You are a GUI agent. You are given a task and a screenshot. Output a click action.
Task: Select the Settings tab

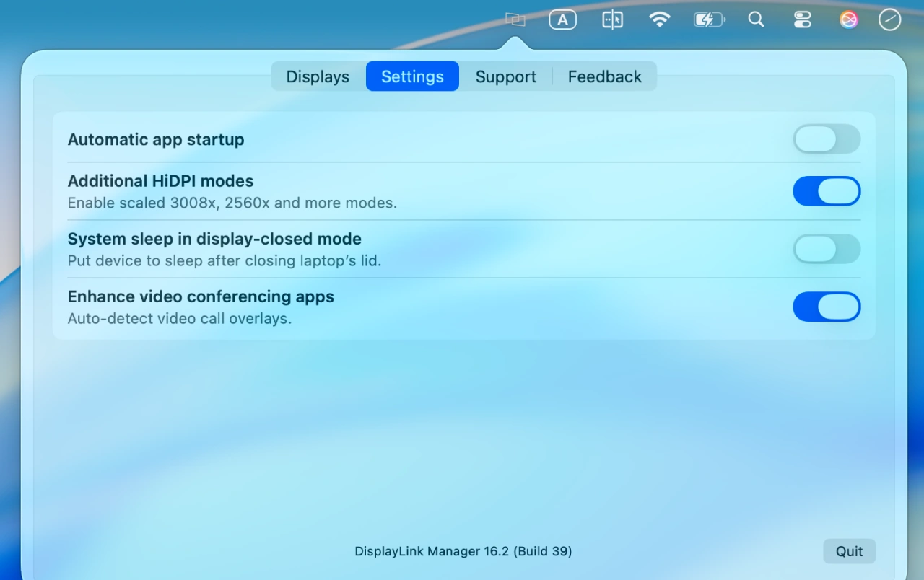pos(412,76)
